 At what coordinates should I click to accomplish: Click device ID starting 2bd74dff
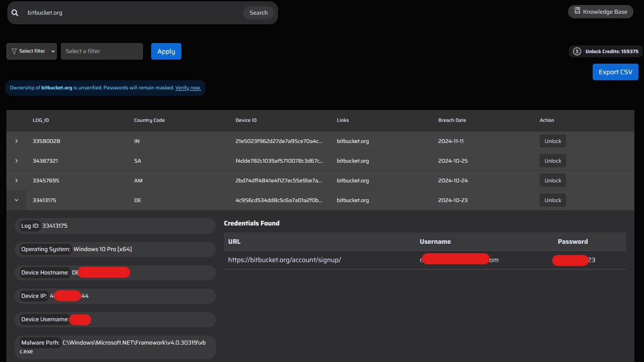click(x=279, y=181)
